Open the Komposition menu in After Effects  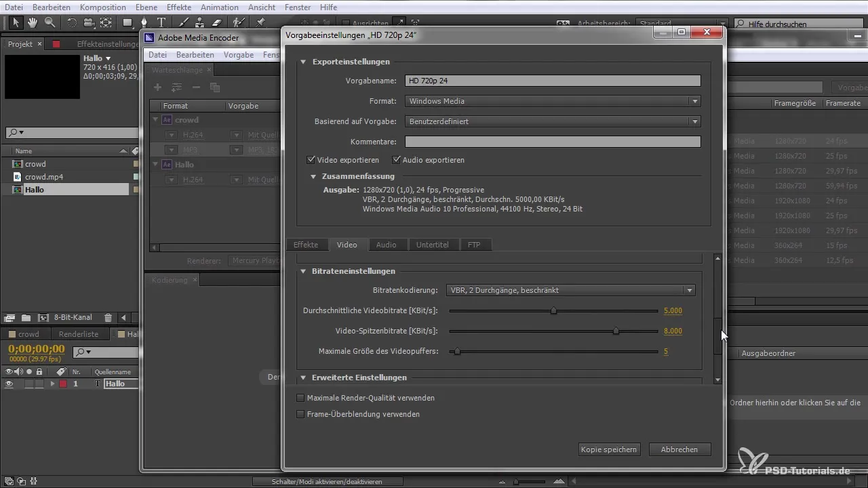[102, 7]
